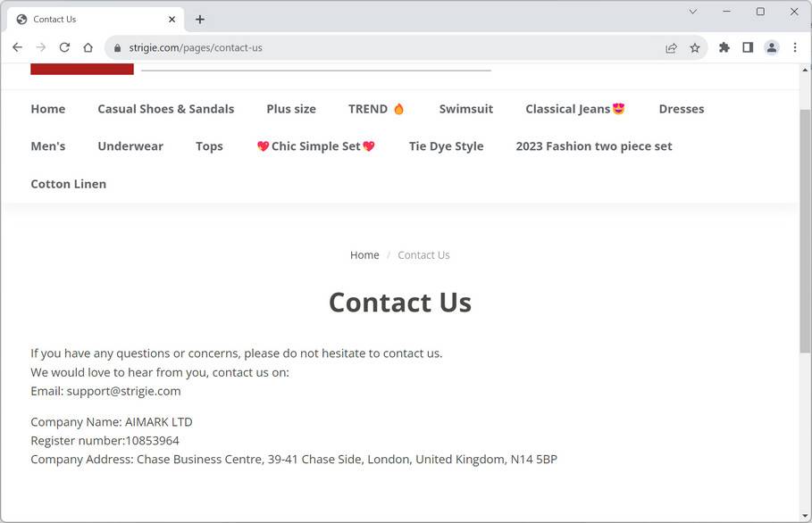Toggle the browser side panel

click(x=748, y=47)
